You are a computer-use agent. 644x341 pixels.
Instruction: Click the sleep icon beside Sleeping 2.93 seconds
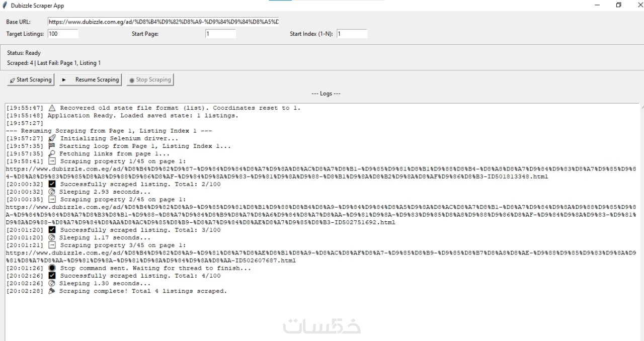click(x=52, y=192)
